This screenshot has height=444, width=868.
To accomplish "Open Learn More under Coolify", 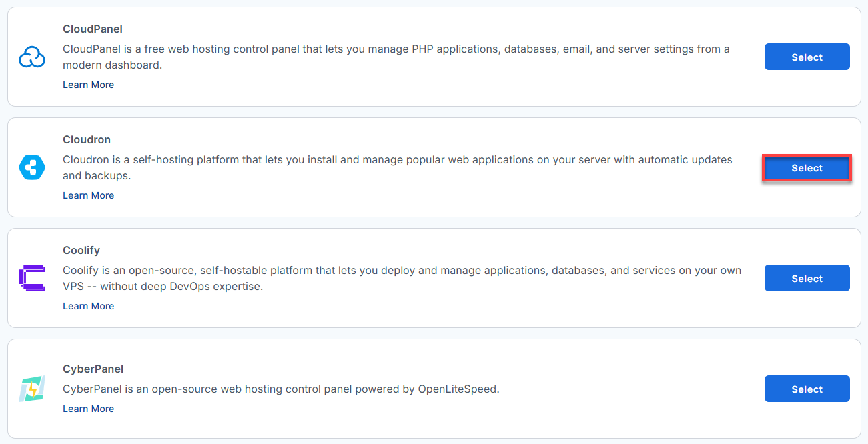I will coord(88,306).
